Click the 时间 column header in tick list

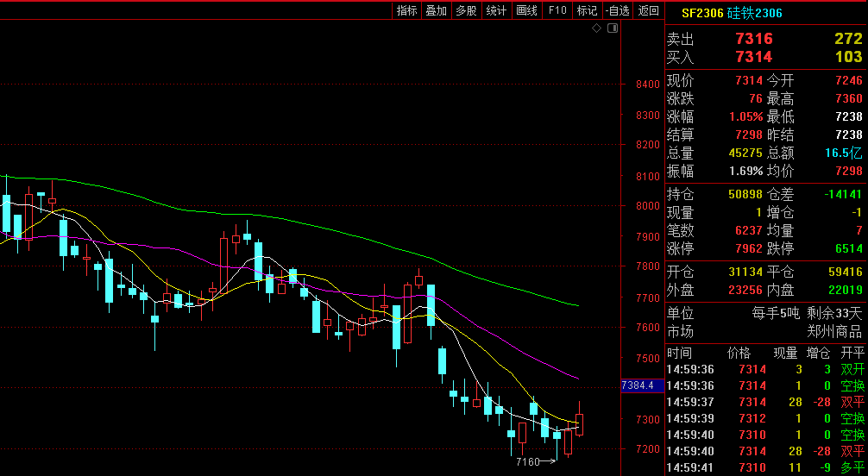click(679, 353)
